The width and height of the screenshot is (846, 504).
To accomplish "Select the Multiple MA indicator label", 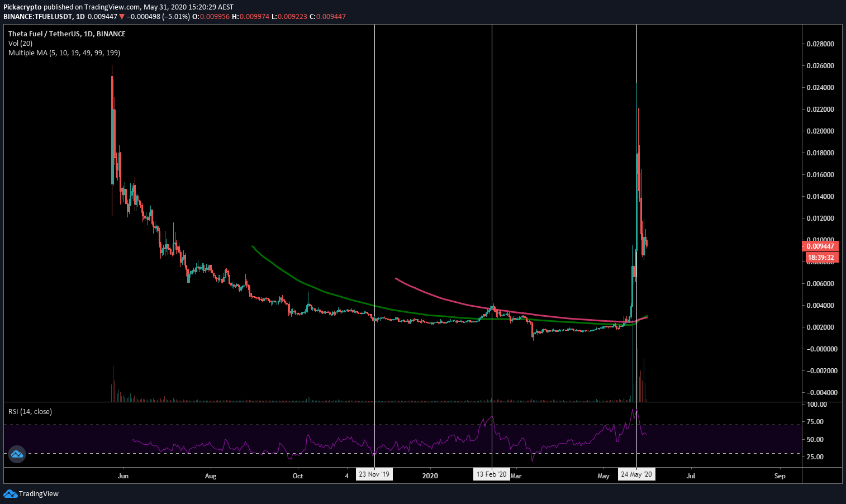I will 64,53.
